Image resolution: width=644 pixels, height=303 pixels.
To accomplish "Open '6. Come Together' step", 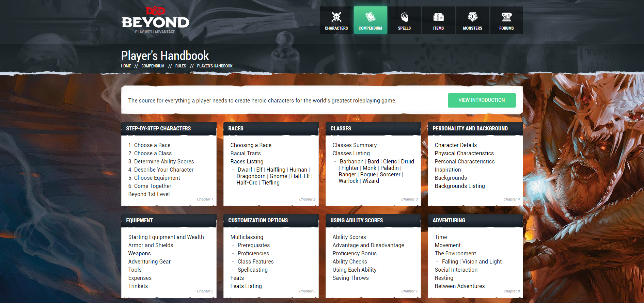I will 150,186.
